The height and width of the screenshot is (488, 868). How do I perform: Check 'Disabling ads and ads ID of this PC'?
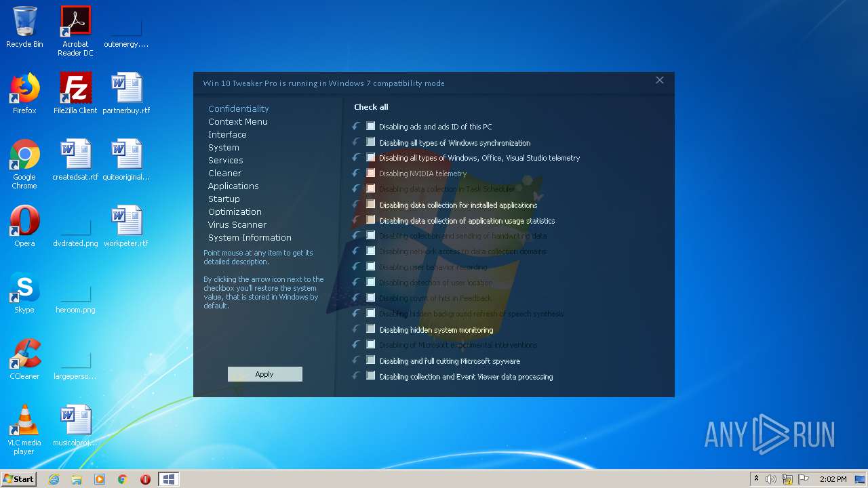click(x=371, y=126)
